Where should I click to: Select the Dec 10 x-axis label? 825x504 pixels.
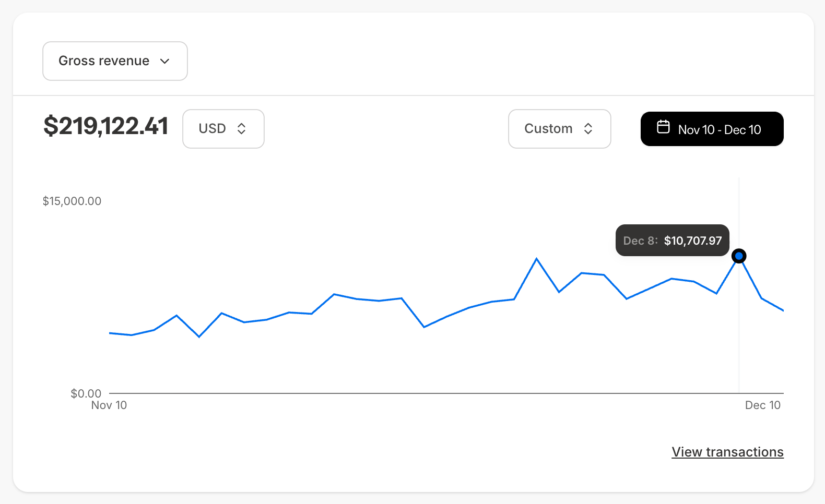(x=762, y=405)
